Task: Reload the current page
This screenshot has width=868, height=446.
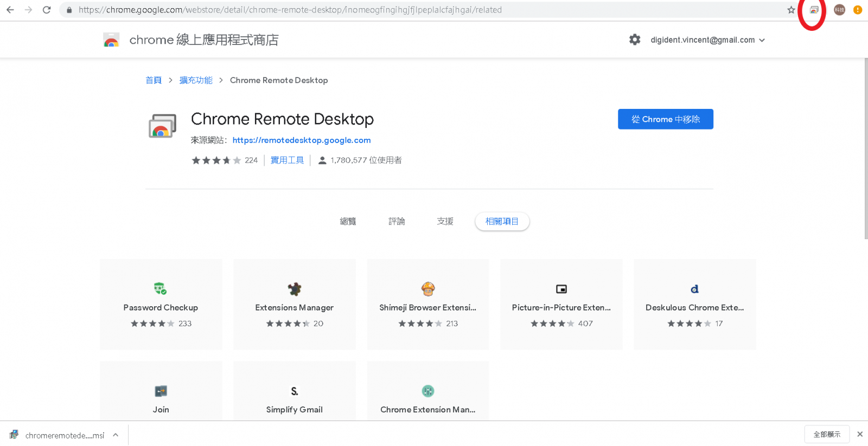Action: 47,10
